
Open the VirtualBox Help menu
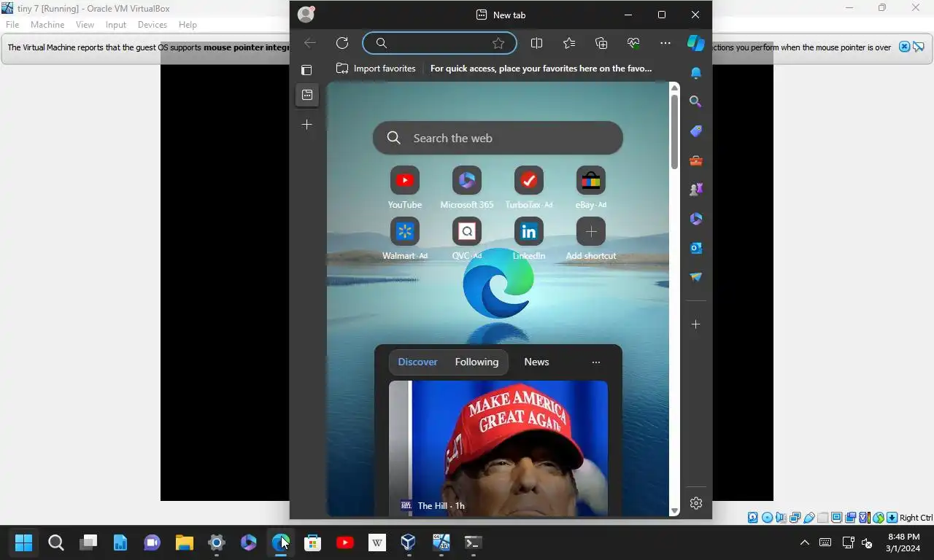click(188, 25)
